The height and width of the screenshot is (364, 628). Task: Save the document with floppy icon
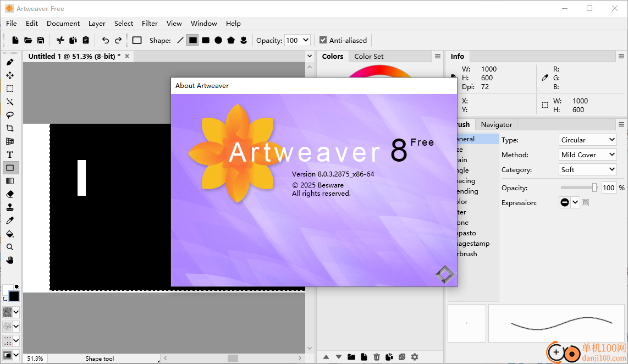(41, 40)
